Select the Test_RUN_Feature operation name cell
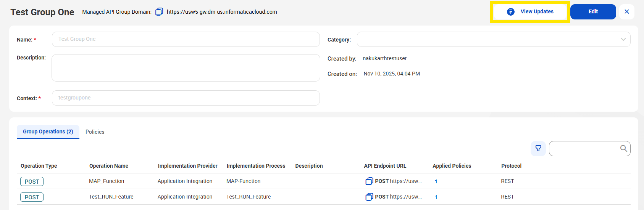This screenshot has height=210, width=644. [111, 197]
